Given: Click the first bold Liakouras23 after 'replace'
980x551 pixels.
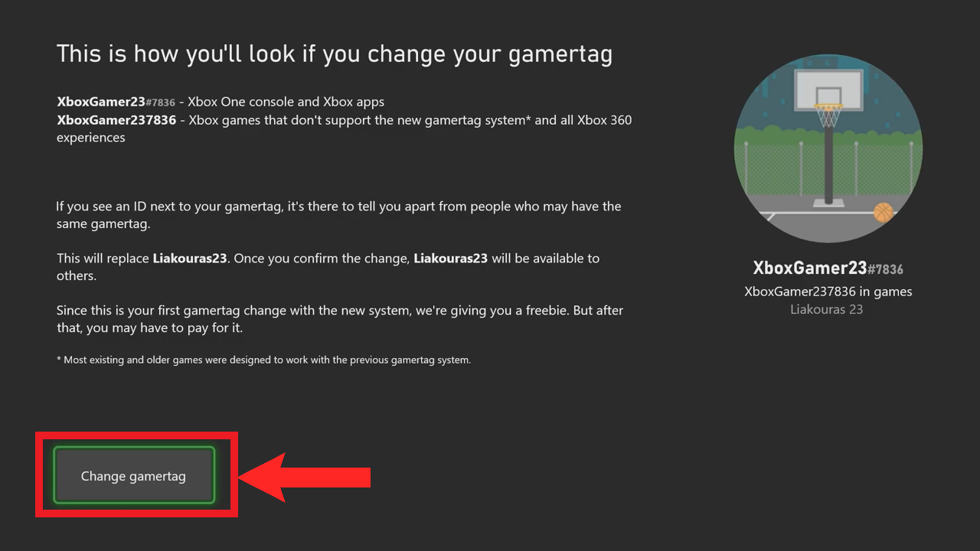Looking at the screenshot, I should pyautogui.click(x=190, y=258).
